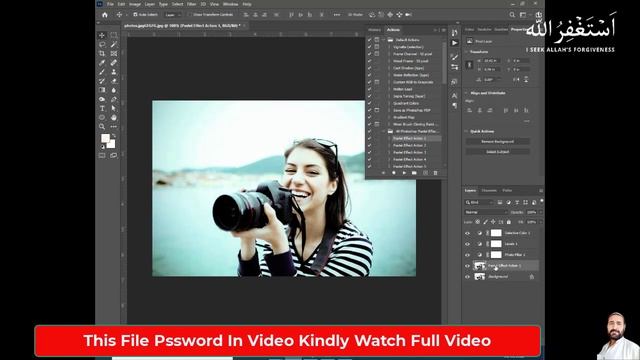Open the Image menu
The image size is (640, 360).
pyautogui.click(x=135, y=4)
